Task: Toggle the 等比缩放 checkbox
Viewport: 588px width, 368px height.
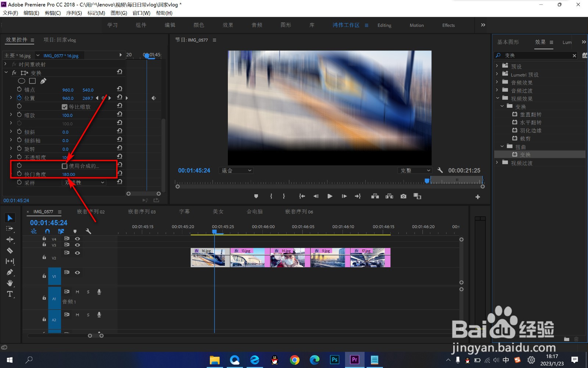Action: tap(65, 107)
